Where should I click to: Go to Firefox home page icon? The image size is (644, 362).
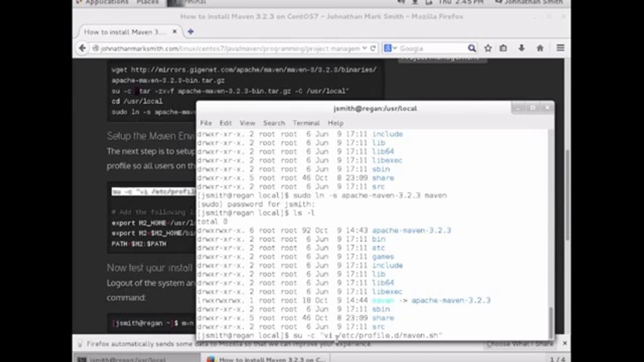(x=540, y=48)
